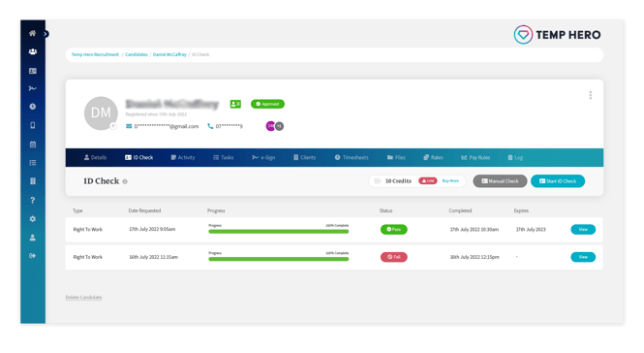Viewport: 644px width, 353px height.
Task: View the passed Right To Work check
Action: [583, 229]
